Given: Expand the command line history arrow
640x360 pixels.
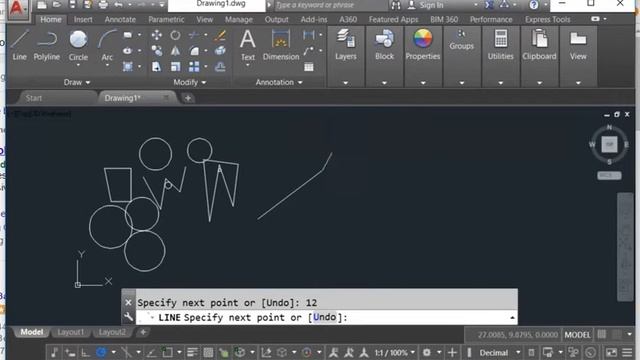Looking at the screenshot, I should pos(512,318).
